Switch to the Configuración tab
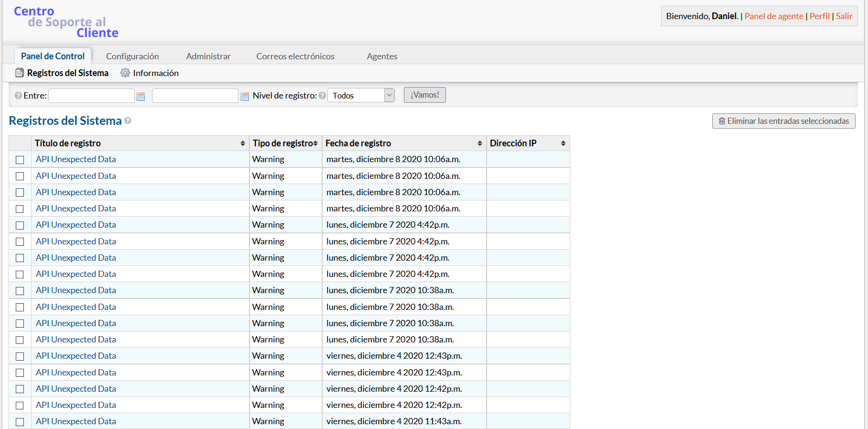 point(132,56)
